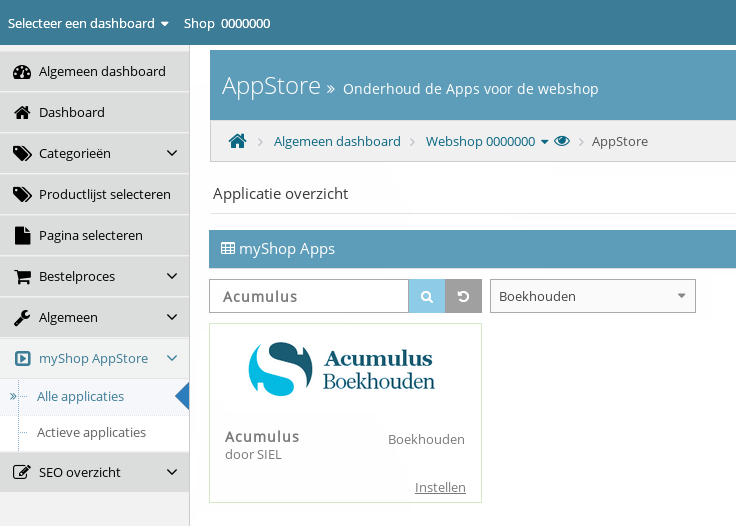Click the Algemeen wrench icon
736x526 pixels.
coord(22,318)
